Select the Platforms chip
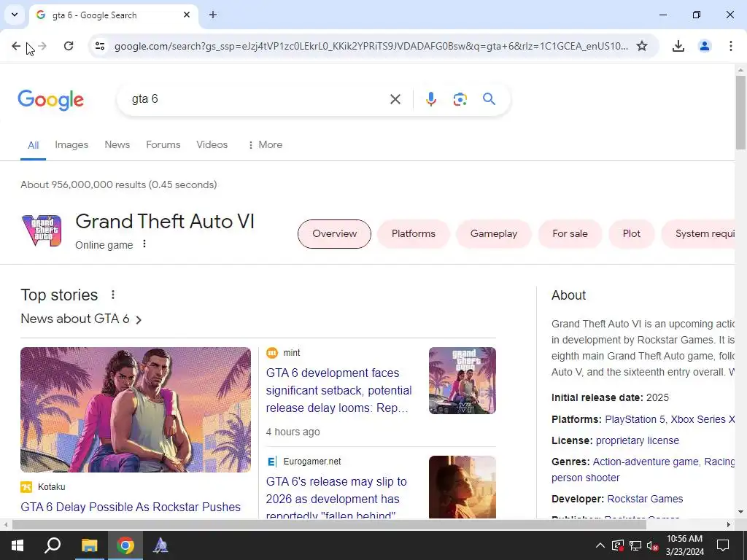The width and height of the screenshot is (747, 560). click(x=413, y=234)
